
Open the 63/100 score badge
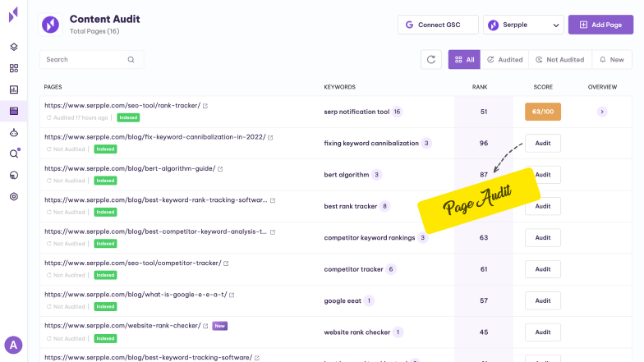[x=542, y=112]
